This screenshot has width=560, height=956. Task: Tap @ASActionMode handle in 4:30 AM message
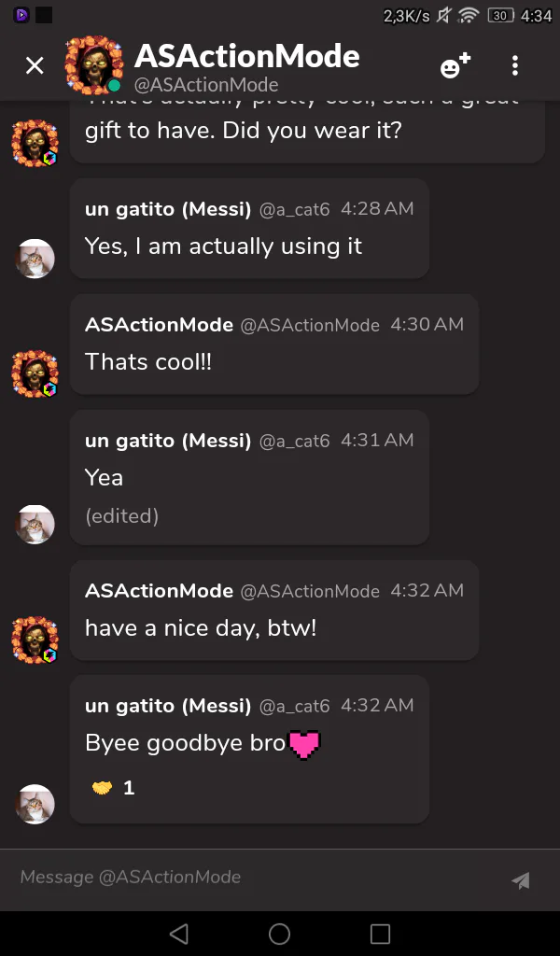(x=310, y=325)
